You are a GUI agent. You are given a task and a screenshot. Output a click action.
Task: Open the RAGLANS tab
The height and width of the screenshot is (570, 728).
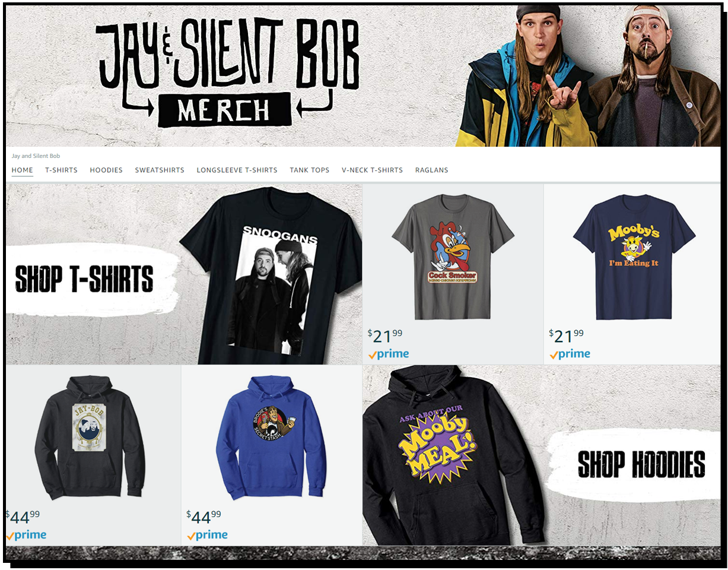432,170
